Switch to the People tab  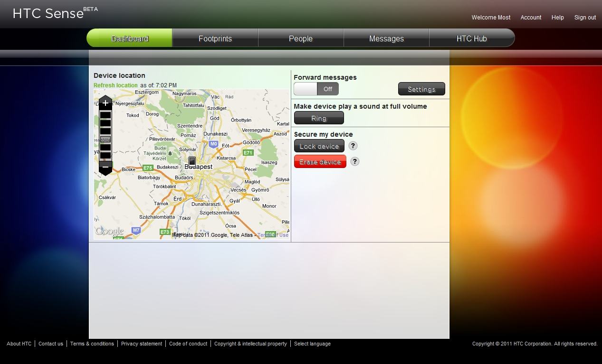tap(301, 38)
